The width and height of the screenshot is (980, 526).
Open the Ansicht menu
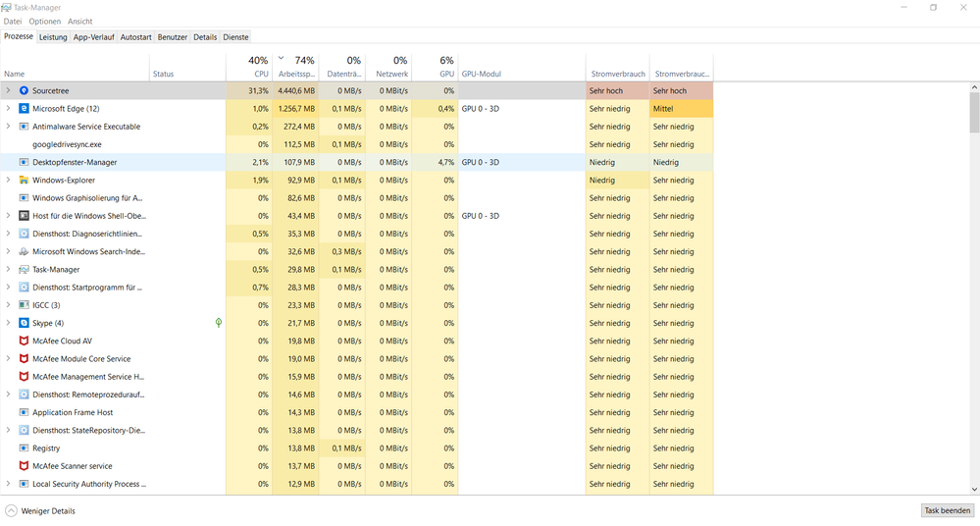(80, 22)
